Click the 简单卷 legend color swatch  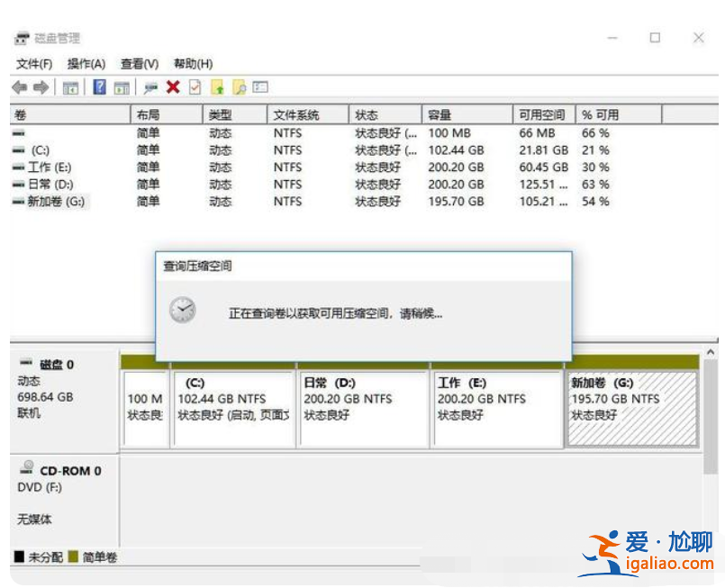click(x=75, y=557)
